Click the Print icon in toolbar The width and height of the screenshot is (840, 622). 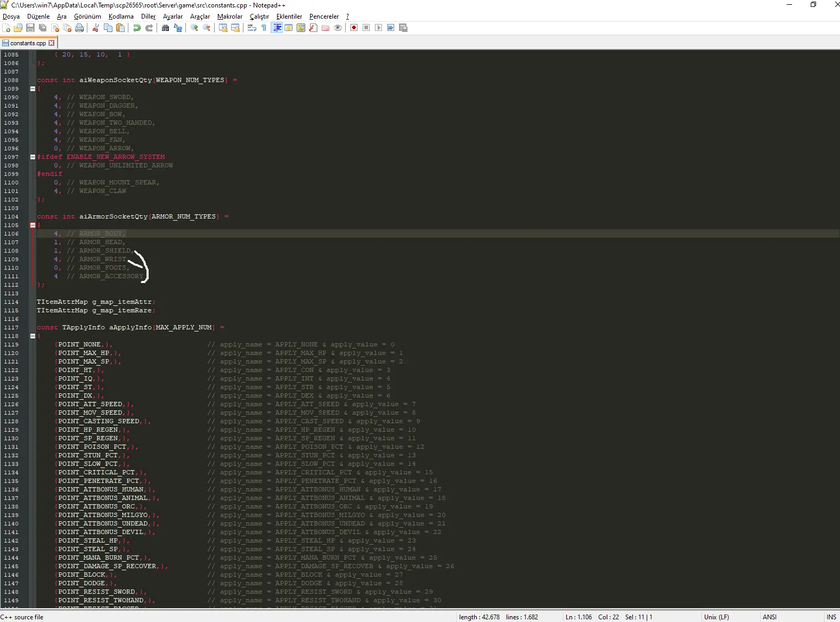79,28
